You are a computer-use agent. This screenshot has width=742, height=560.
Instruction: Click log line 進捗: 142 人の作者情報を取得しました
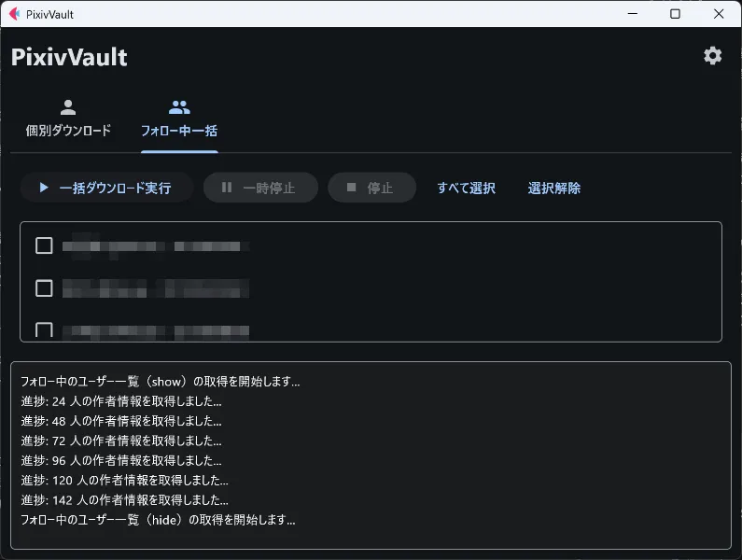pyautogui.click(x=124, y=500)
